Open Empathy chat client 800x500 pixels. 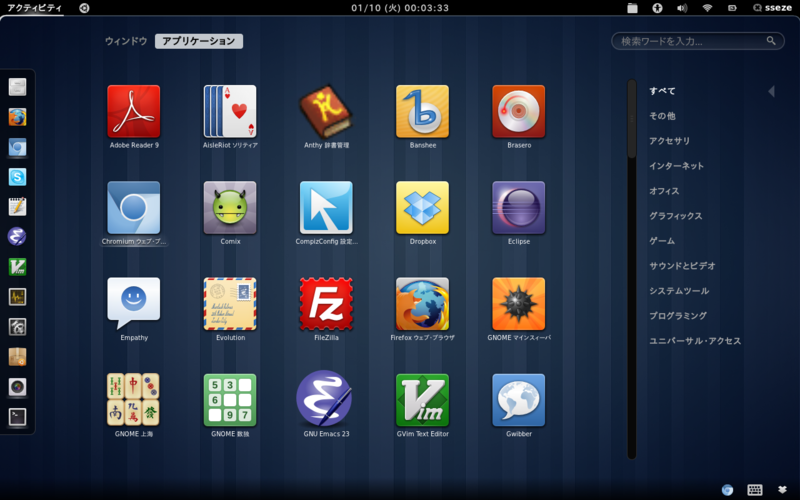(x=134, y=304)
